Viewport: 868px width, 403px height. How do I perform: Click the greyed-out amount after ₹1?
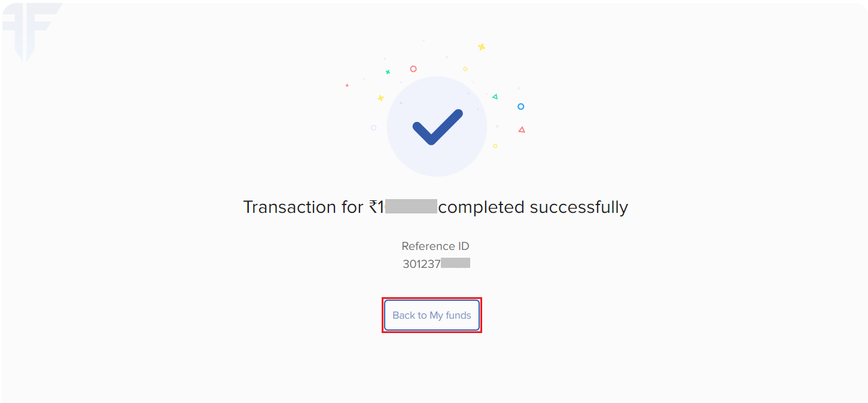[x=411, y=207]
